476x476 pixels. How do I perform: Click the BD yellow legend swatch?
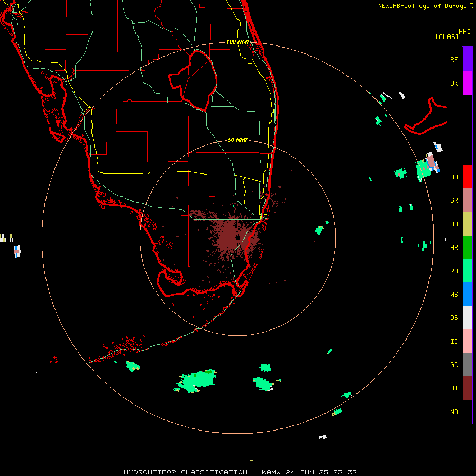click(x=467, y=224)
